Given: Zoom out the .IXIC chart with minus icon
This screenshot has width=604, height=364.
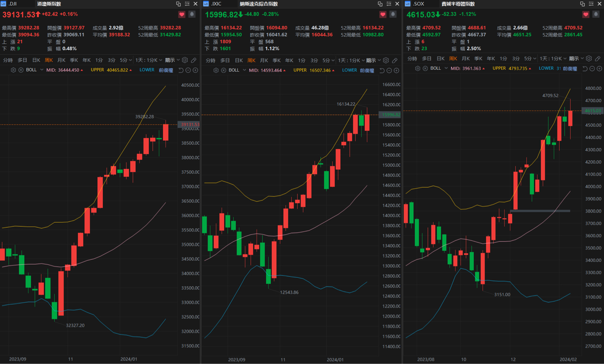Looking at the screenshot, I should point(389,70).
